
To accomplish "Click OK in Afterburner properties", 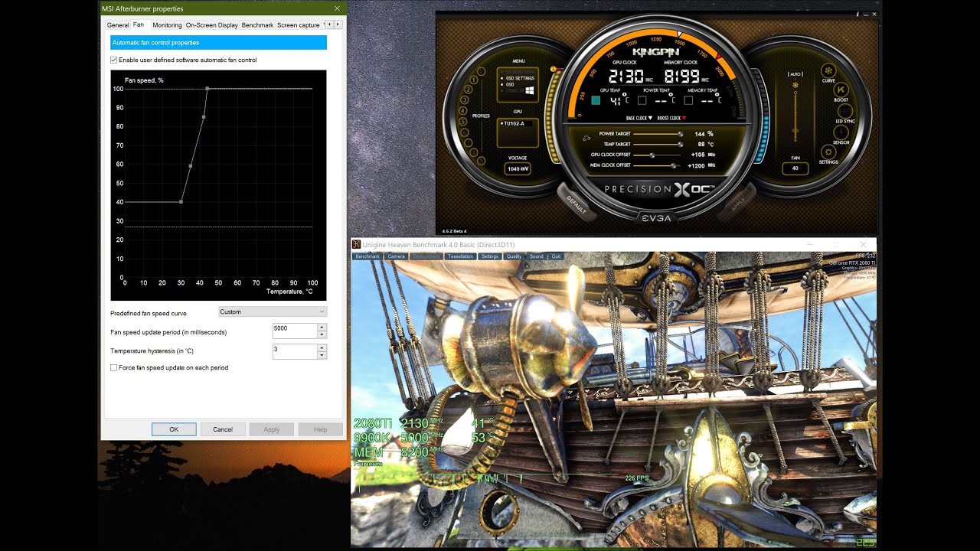I will tap(174, 429).
